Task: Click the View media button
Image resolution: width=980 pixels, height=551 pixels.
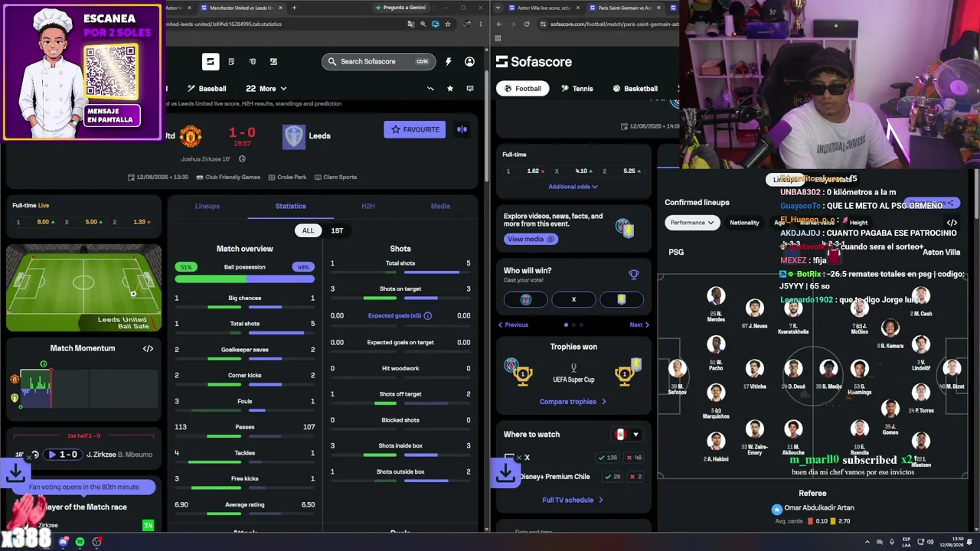Action: pyautogui.click(x=530, y=239)
